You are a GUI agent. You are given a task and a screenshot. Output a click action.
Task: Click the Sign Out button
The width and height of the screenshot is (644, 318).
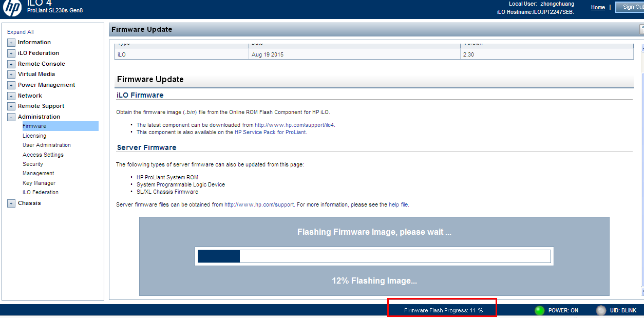tap(631, 7)
